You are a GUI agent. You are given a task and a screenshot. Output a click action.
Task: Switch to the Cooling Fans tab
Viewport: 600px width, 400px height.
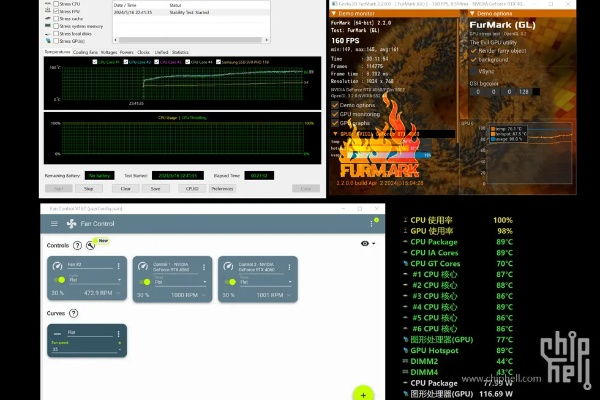(86, 51)
